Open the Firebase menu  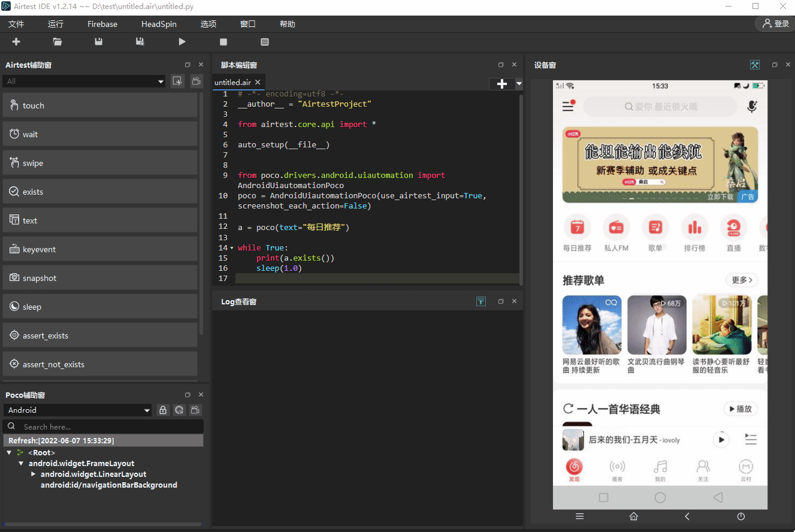coord(102,24)
